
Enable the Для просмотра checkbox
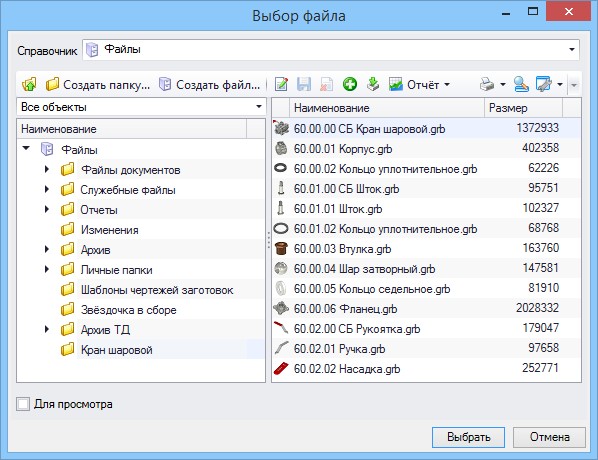[x=23, y=404]
